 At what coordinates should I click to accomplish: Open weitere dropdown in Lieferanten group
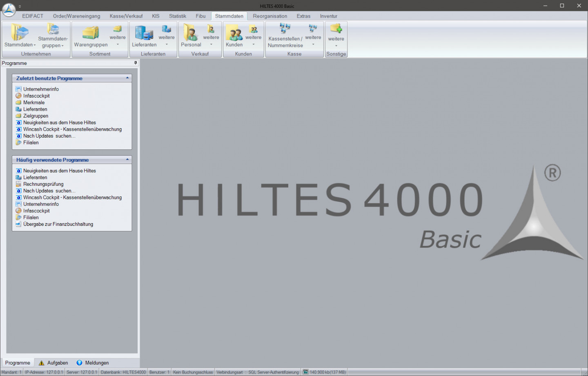coord(167,36)
